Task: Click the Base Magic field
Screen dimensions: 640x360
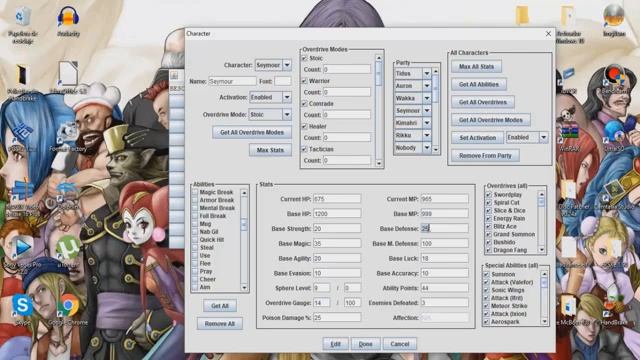Action: pyautogui.click(x=337, y=243)
